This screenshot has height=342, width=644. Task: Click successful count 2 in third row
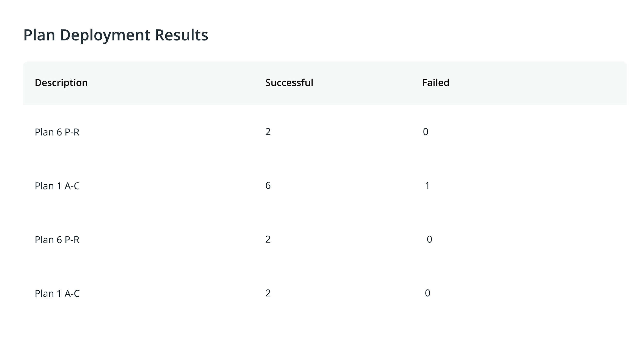pyautogui.click(x=268, y=239)
